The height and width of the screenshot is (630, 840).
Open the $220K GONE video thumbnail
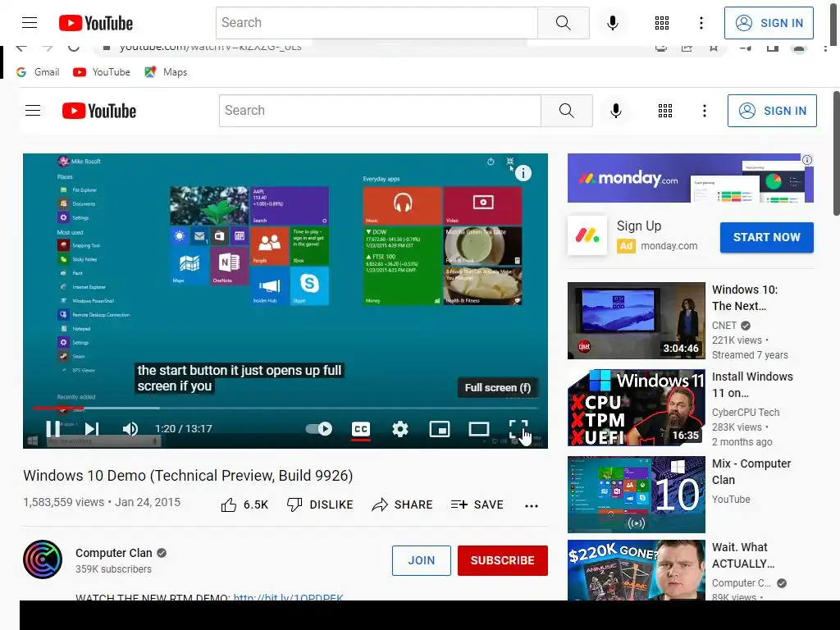(637, 570)
